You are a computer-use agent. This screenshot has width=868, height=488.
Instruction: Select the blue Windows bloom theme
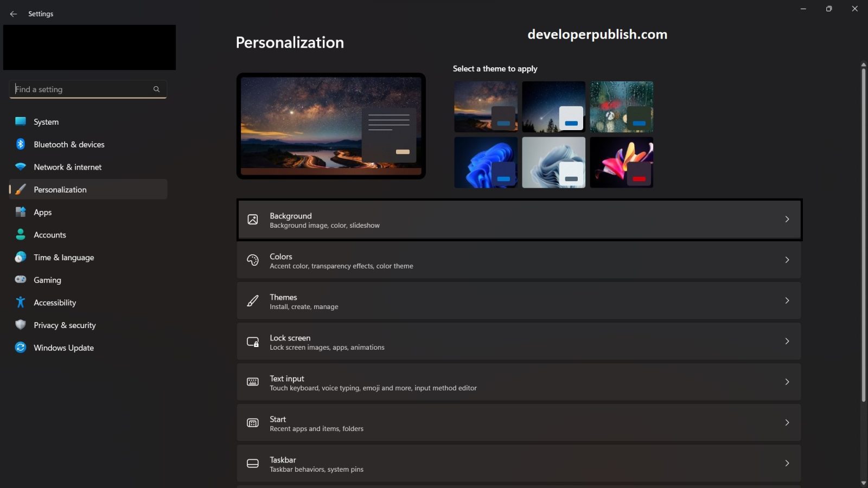click(486, 162)
